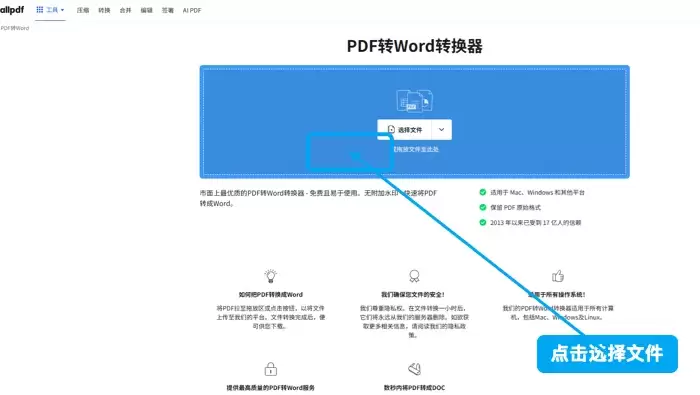700x395 pixels.
Task: Click the green check beside 适用于 Mac、Windows
Action: [483, 192]
